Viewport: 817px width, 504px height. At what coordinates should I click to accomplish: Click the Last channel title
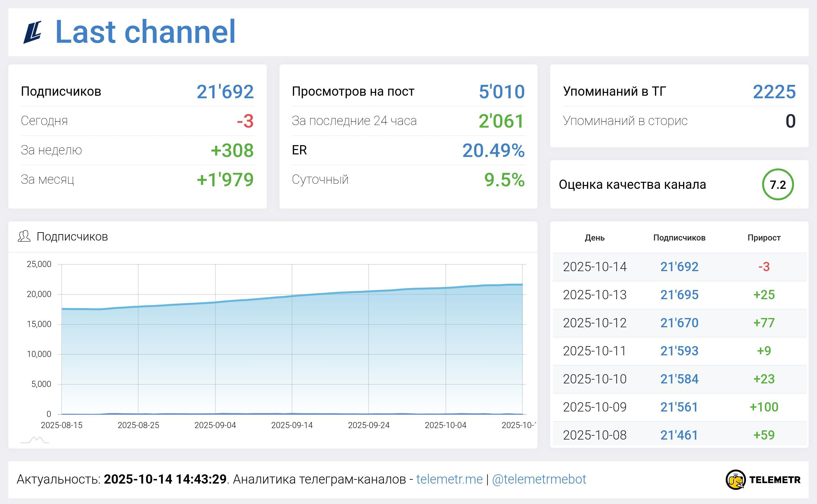145,32
